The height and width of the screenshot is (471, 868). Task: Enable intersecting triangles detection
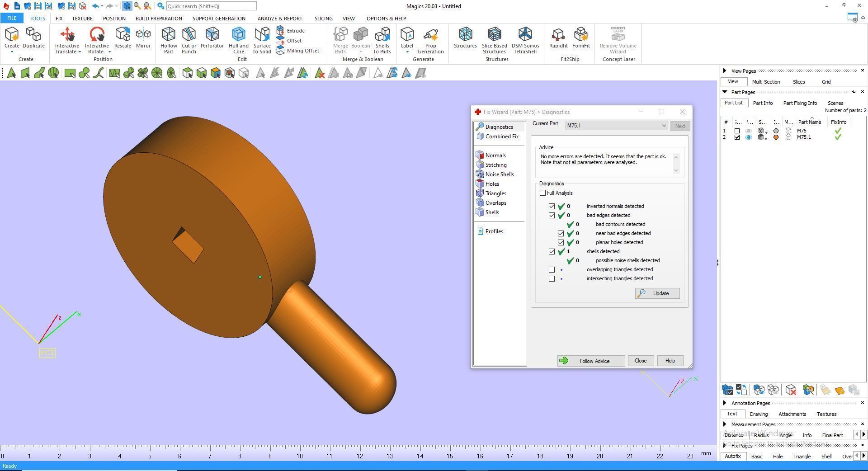[552, 278]
